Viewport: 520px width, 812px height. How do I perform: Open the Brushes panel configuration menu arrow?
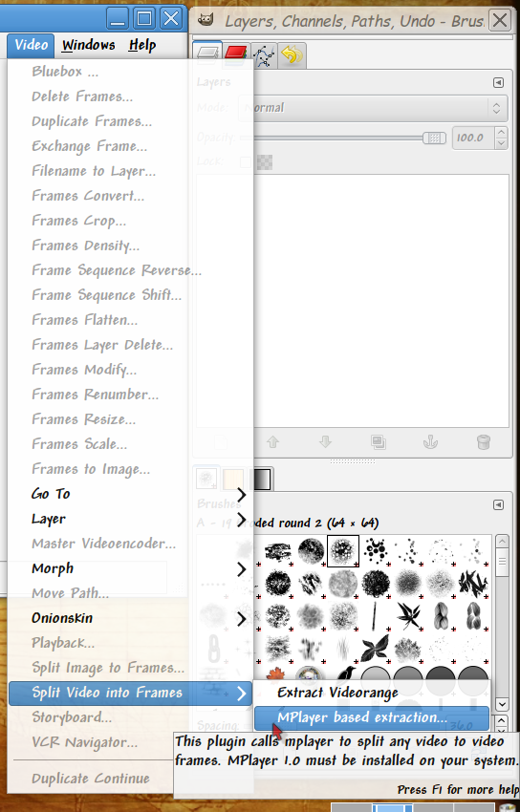coord(498,504)
